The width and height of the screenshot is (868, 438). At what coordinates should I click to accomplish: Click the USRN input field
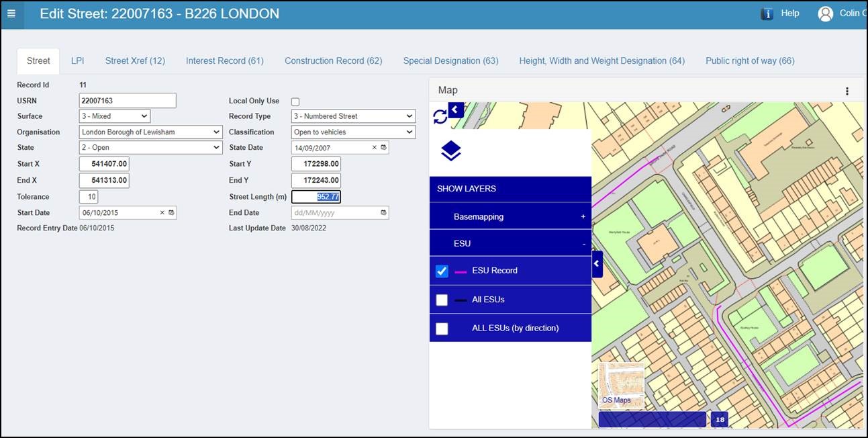point(128,101)
